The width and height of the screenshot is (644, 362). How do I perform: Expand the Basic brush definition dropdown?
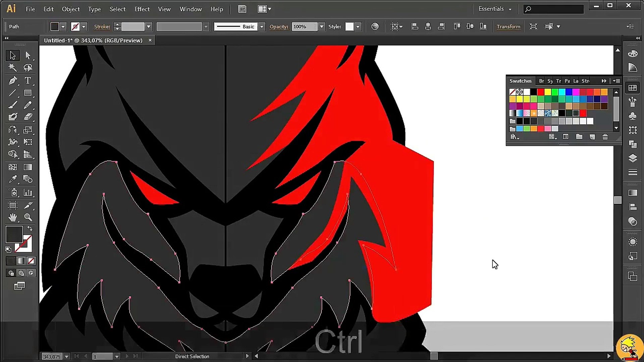pyautogui.click(x=262, y=26)
